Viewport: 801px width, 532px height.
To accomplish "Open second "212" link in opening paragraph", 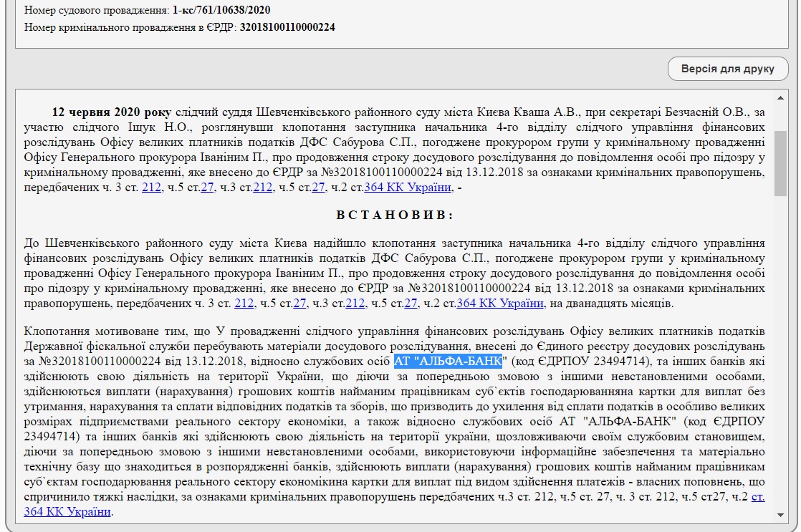I will pos(263,188).
